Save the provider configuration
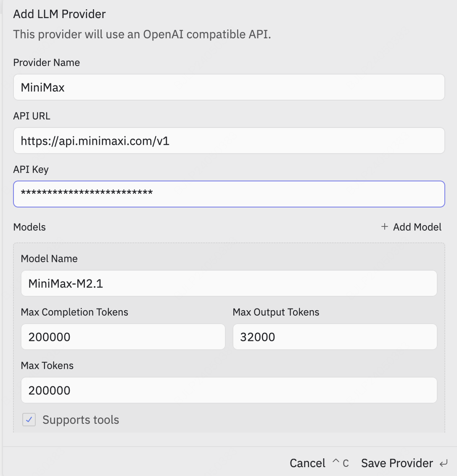The height and width of the screenshot is (476, 457). pos(397,463)
